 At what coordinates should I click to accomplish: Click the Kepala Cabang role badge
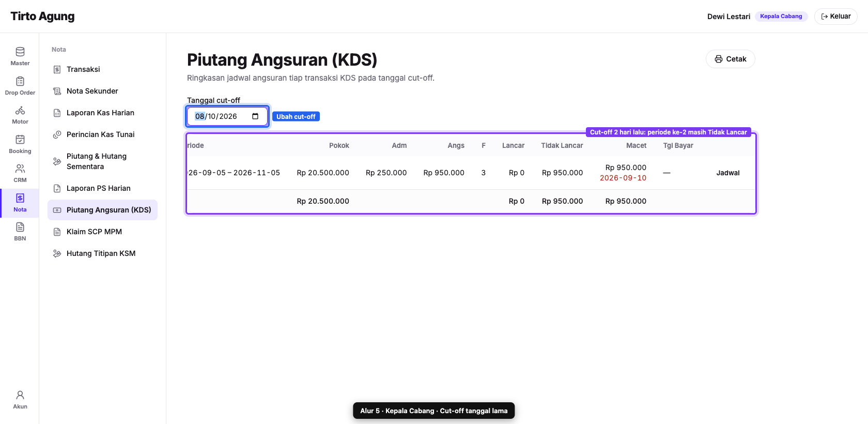781,17
